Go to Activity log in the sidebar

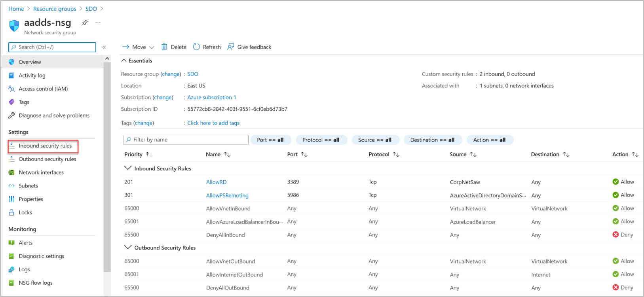click(32, 76)
